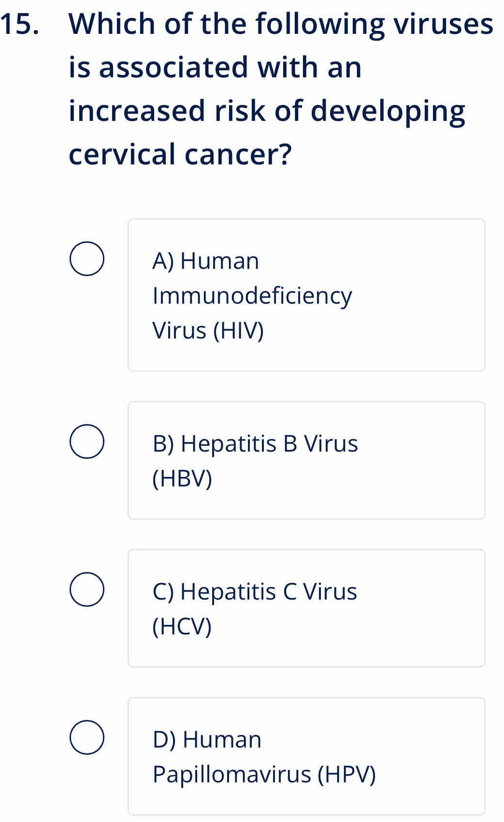The image size is (504, 822).
Task: Click the heading line "Which of the following viruses"
Action: (281, 24)
